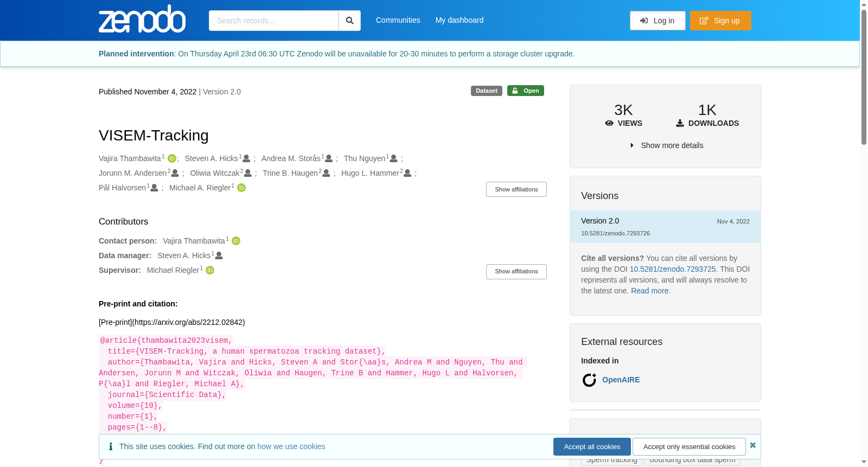Click author name Thu Nguyen
868x467 pixels.
point(365,158)
